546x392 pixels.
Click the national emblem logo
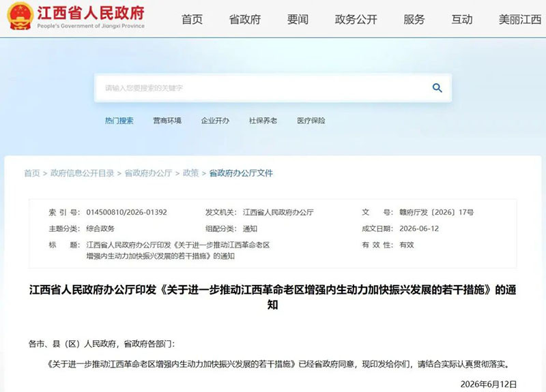point(20,16)
